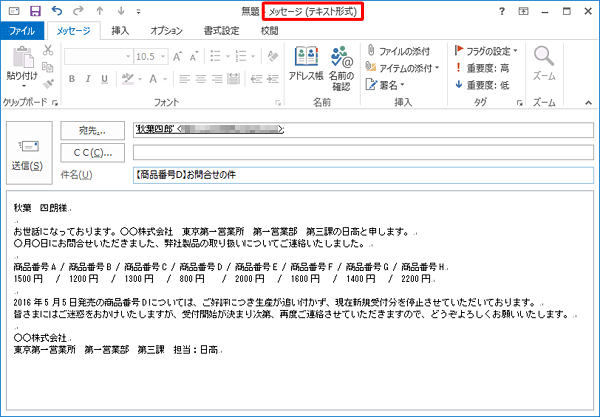Copy selection with the copy icon
Viewport: 600px width, 417px height.
click(48, 67)
